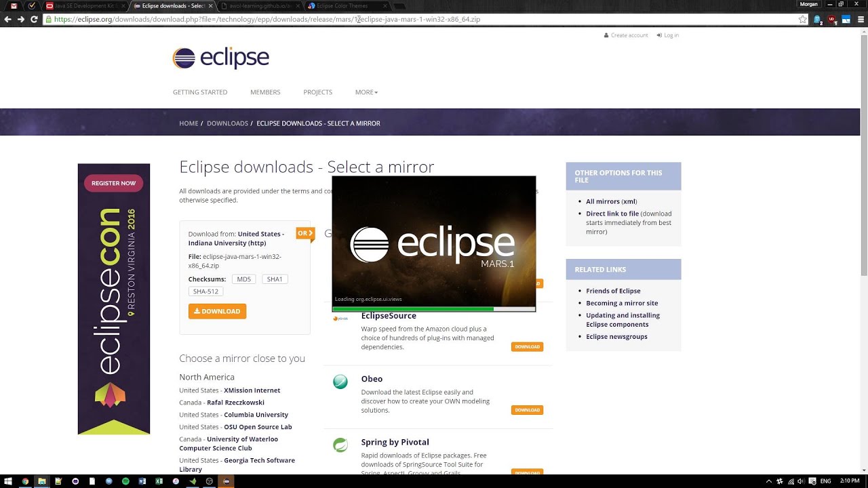The width and height of the screenshot is (868, 488).
Task: Click the 2:10 PM clock in taskbar
Action: [x=850, y=481]
